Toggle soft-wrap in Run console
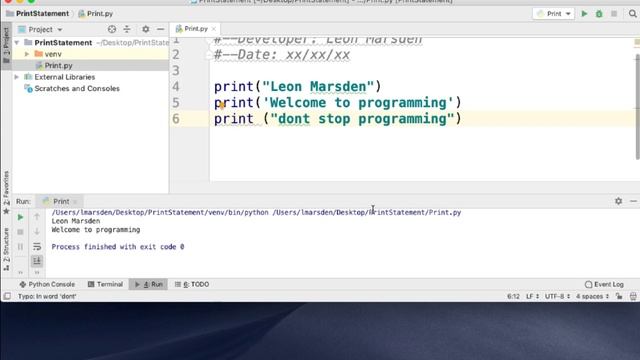 pos(37,247)
